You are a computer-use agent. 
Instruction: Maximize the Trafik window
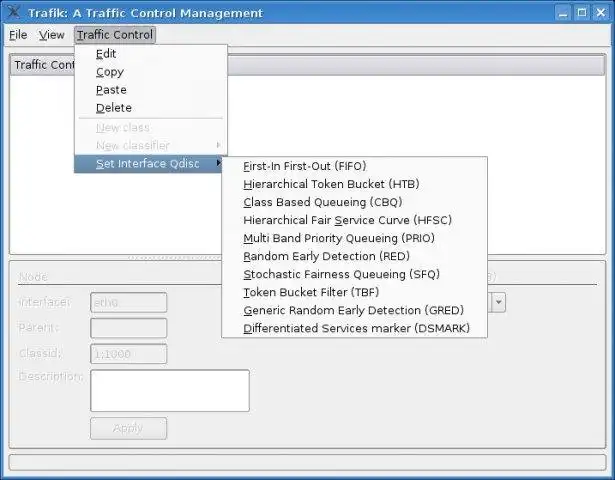[582, 13]
